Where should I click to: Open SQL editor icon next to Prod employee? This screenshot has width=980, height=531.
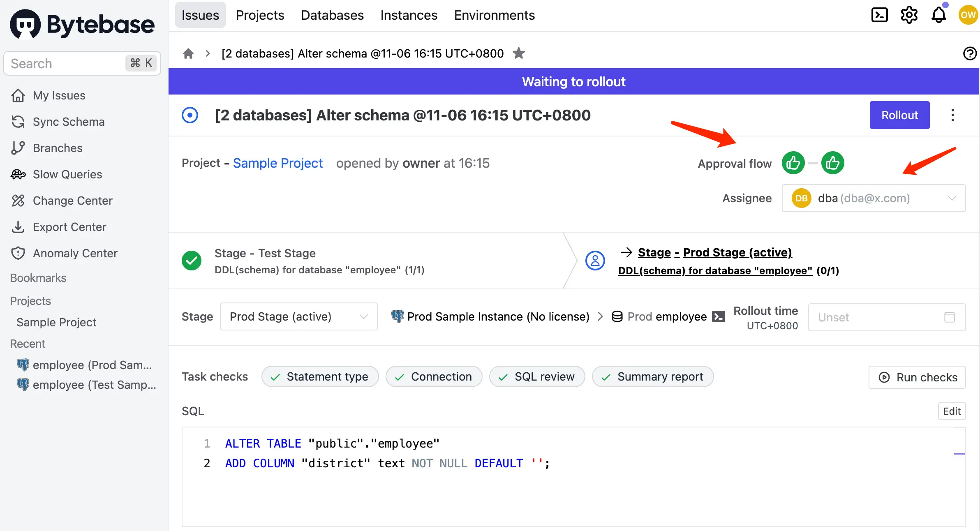pos(719,316)
